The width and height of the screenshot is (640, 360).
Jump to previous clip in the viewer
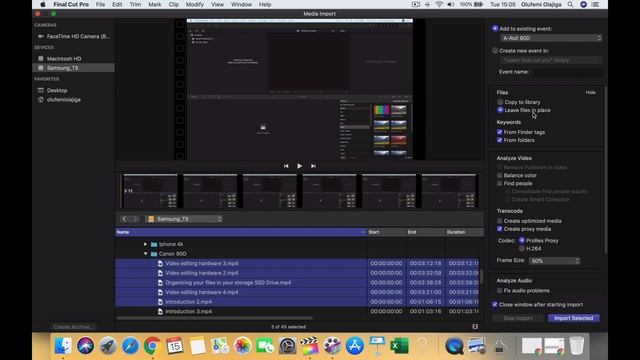286,166
